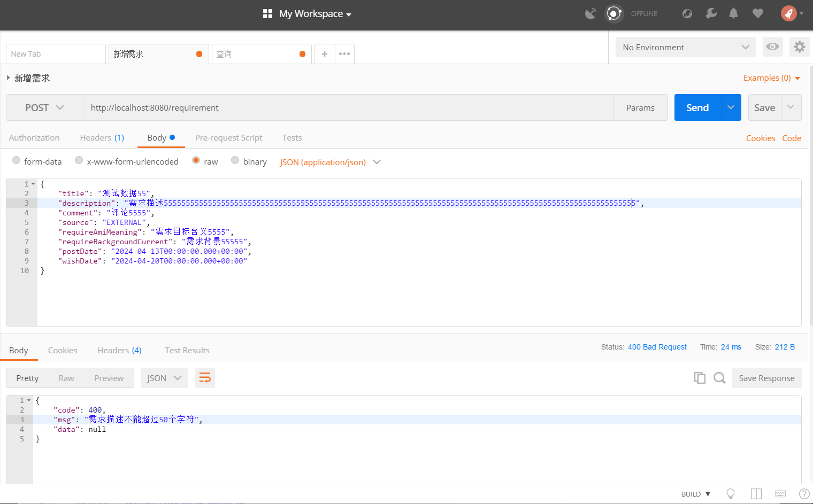Switch to the Pre-request Script tab

click(x=228, y=138)
